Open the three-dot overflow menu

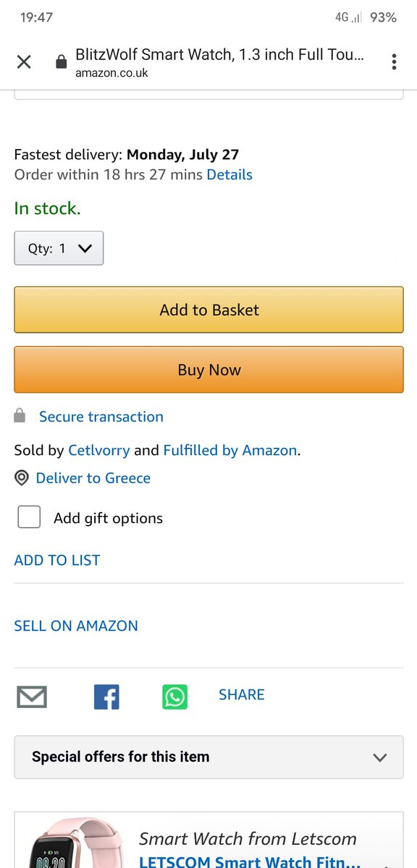click(x=394, y=61)
